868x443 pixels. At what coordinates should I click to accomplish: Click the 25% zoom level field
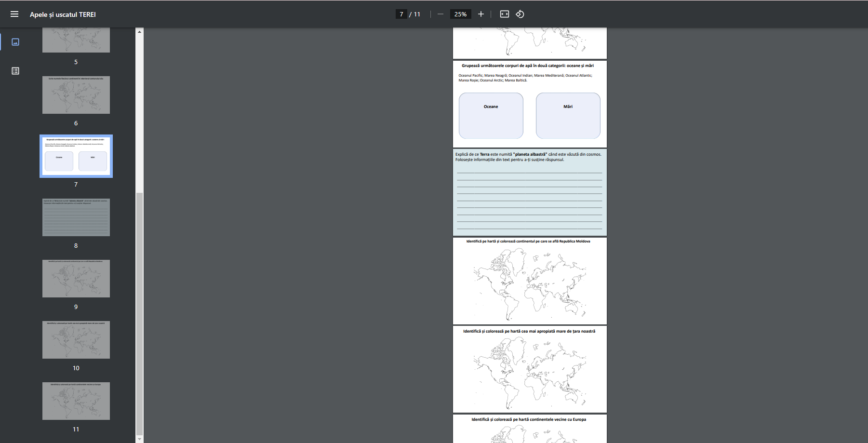(460, 14)
